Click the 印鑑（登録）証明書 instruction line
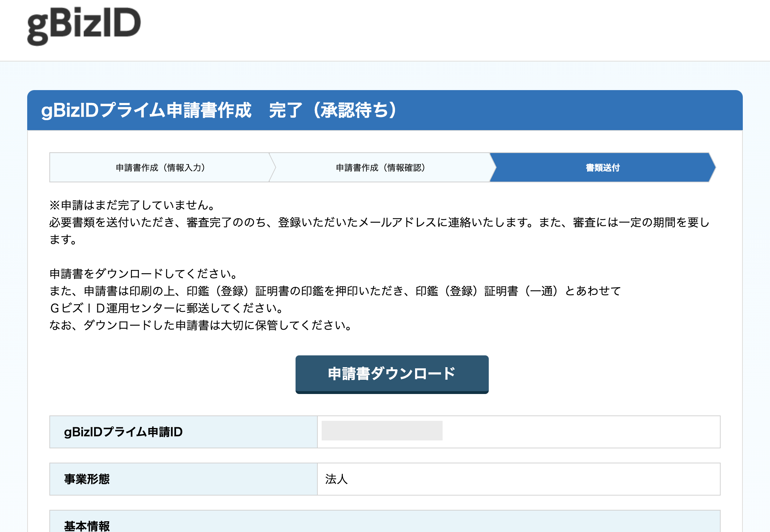 tap(335, 291)
